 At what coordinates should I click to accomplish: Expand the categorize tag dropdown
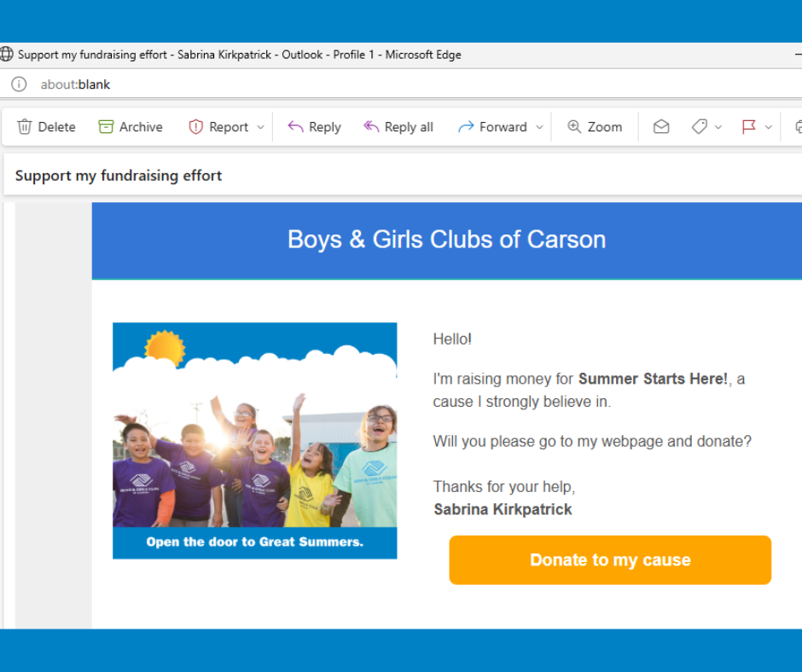(x=718, y=127)
